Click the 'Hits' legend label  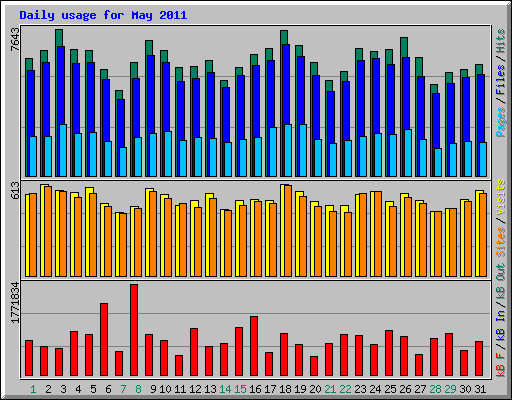click(x=501, y=41)
